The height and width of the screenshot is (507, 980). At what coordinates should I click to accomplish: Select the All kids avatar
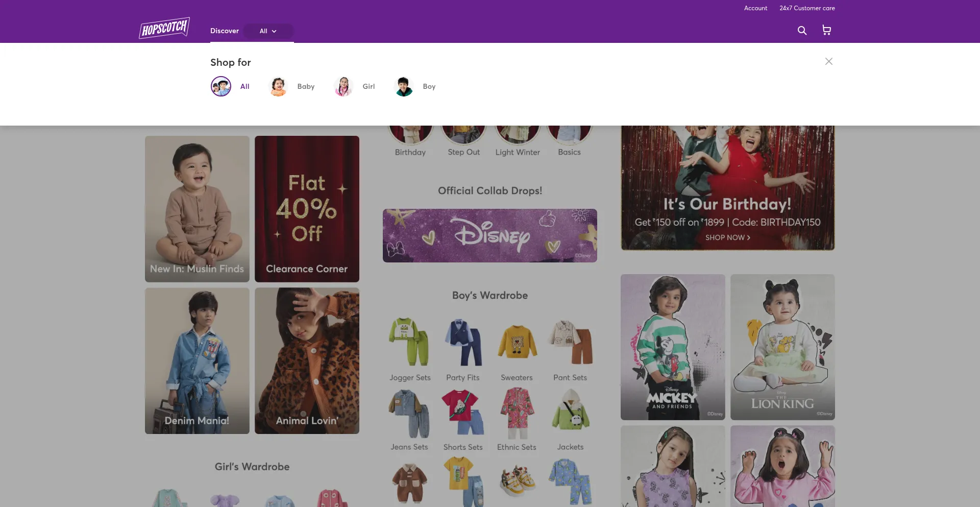pos(221,86)
